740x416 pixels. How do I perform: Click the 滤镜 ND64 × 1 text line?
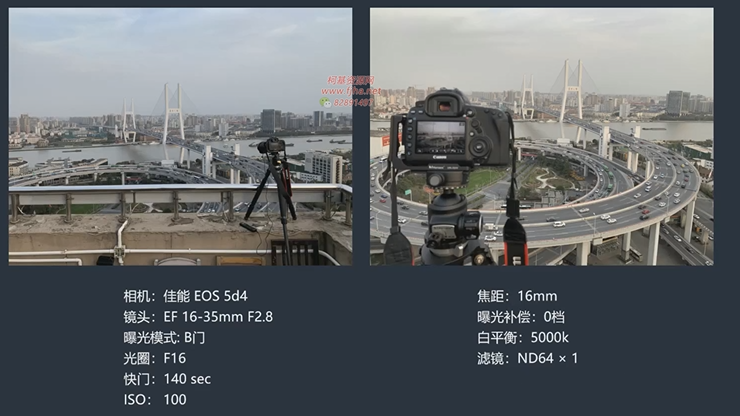pos(528,358)
